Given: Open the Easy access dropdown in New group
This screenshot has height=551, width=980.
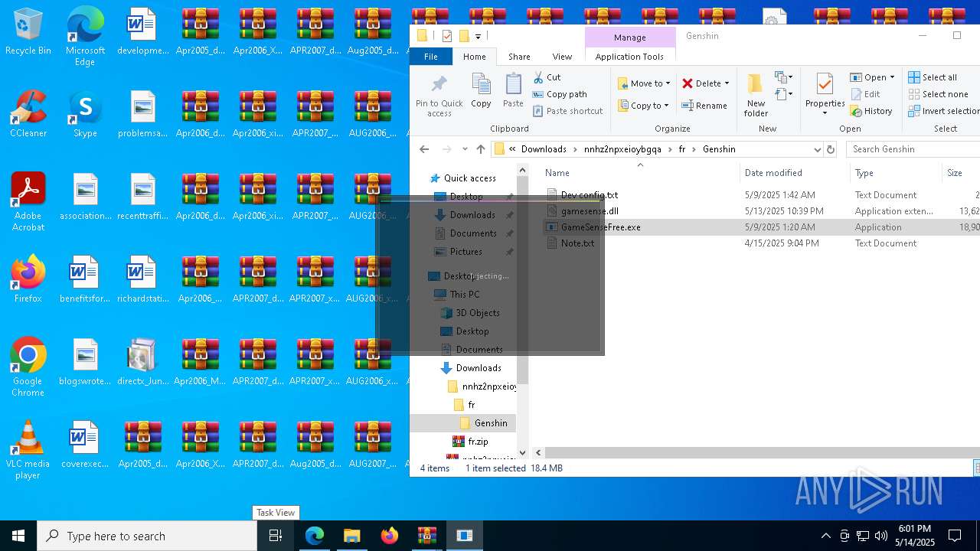Looking at the screenshot, I should [x=782, y=94].
